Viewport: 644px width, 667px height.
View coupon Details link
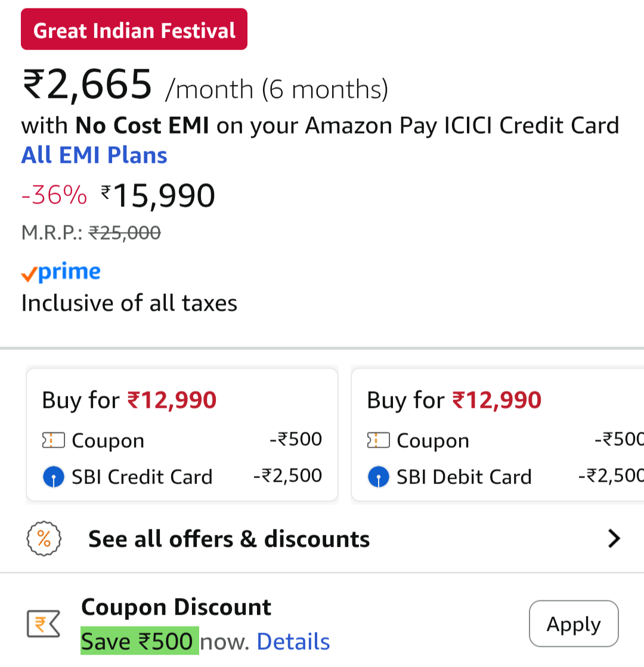293,641
